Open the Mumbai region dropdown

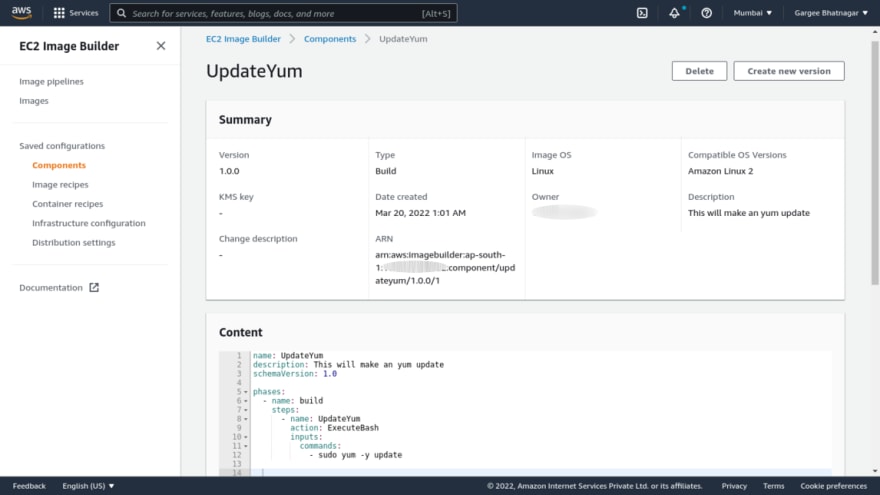point(753,13)
